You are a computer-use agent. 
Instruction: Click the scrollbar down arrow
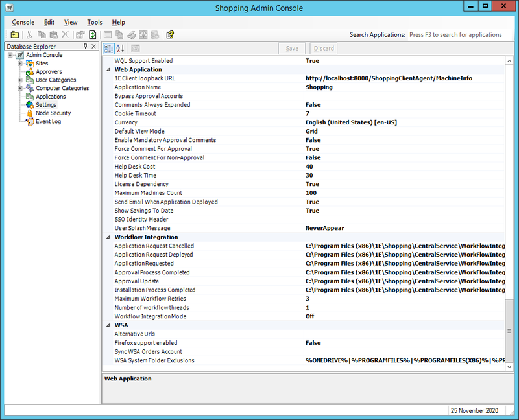[509, 367]
